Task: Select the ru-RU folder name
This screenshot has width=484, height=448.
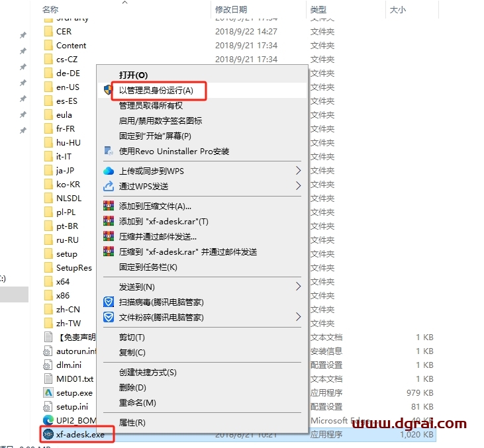Action: [68, 240]
